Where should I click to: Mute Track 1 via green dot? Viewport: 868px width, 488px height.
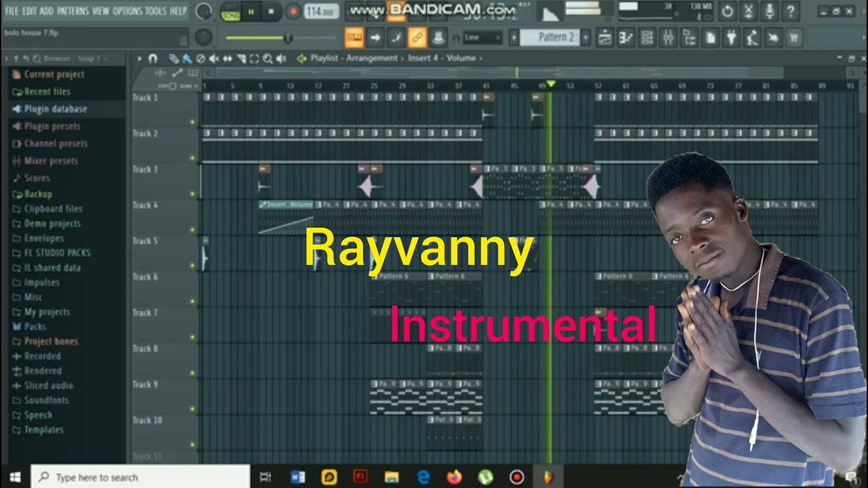tap(192, 123)
